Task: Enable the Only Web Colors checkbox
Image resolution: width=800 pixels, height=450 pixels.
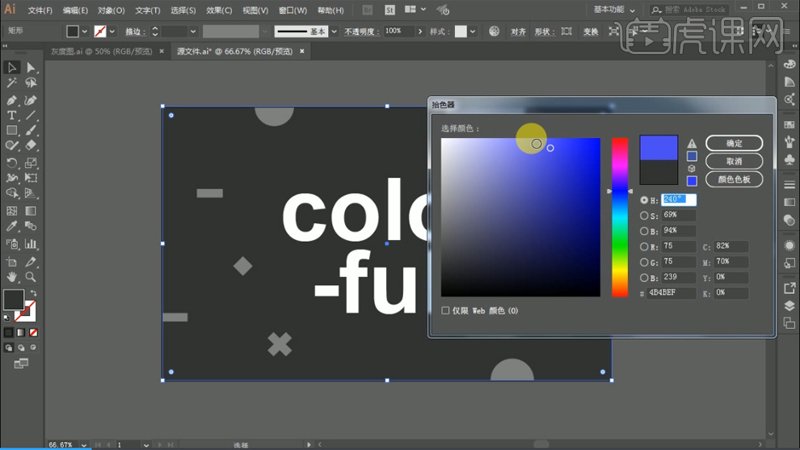Action: coord(445,310)
